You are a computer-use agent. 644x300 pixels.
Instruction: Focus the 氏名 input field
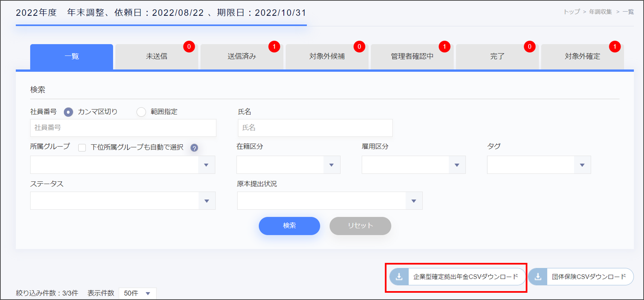[x=315, y=128]
